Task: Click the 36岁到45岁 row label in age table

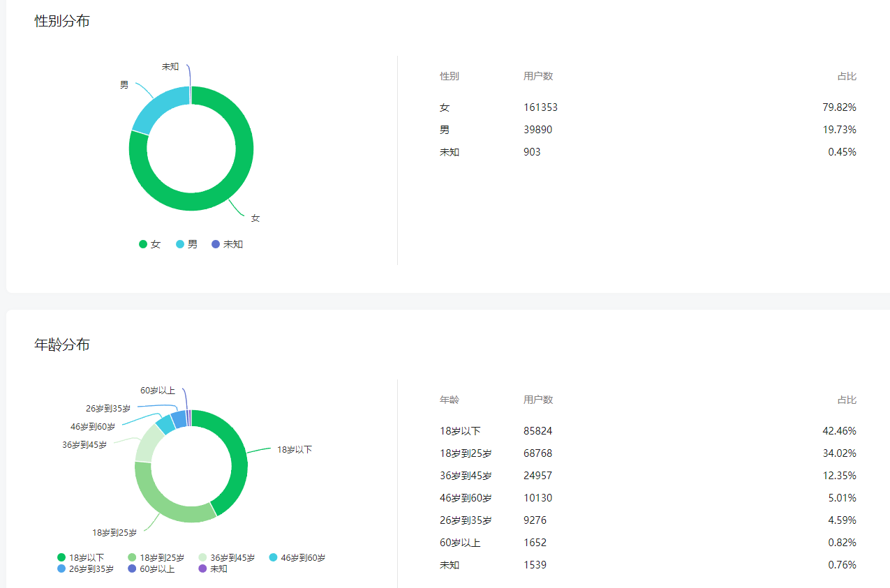Action: point(466,476)
